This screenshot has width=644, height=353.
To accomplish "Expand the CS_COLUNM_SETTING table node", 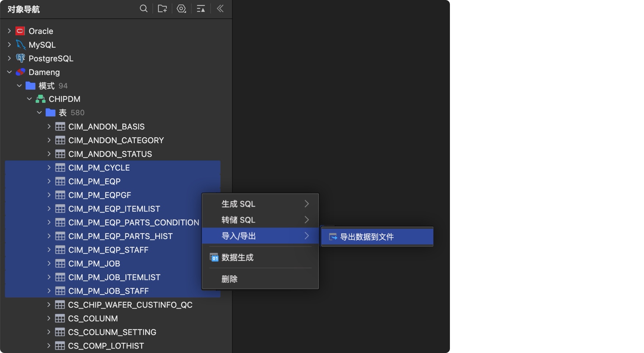I will [x=49, y=332].
